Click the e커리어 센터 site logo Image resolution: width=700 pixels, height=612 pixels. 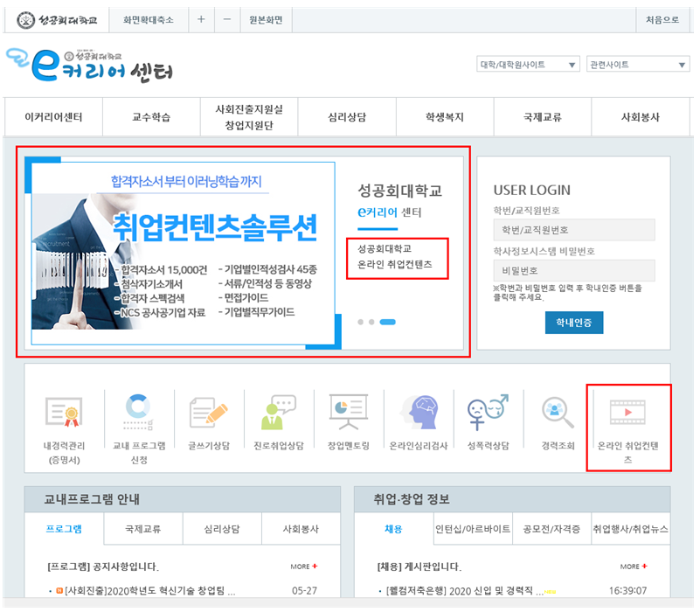point(89,66)
